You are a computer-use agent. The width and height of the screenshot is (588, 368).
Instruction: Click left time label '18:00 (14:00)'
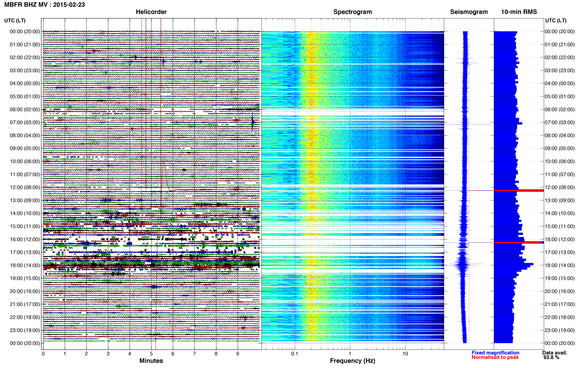coord(25,265)
